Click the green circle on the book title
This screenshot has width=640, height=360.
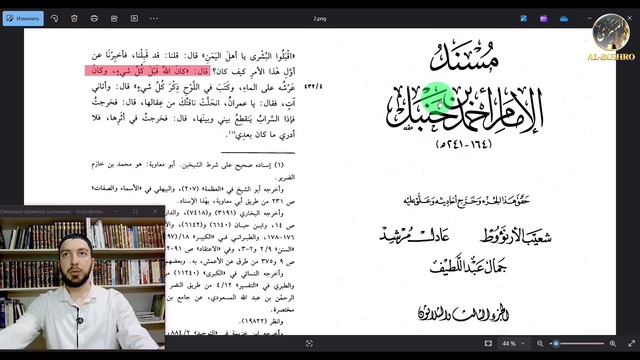coord(437,98)
